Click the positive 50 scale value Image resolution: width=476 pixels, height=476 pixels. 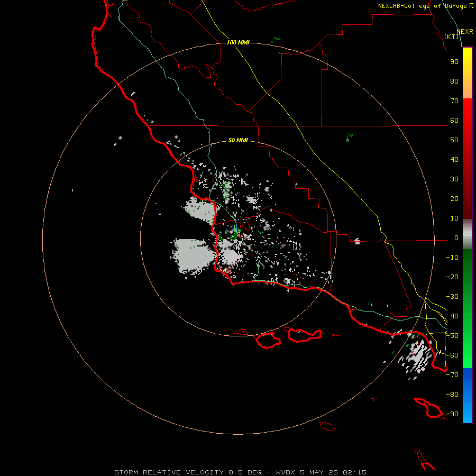(x=454, y=140)
